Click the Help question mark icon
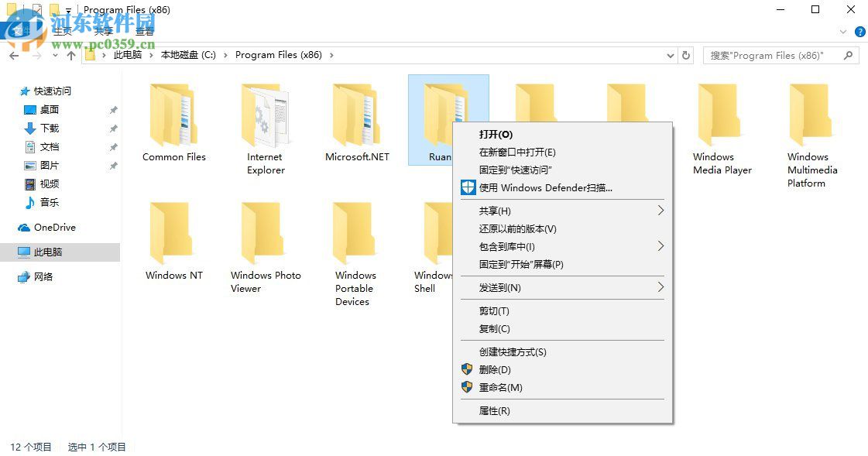Image resolution: width=868 pixels, height=456 pixels. point(859,32)
